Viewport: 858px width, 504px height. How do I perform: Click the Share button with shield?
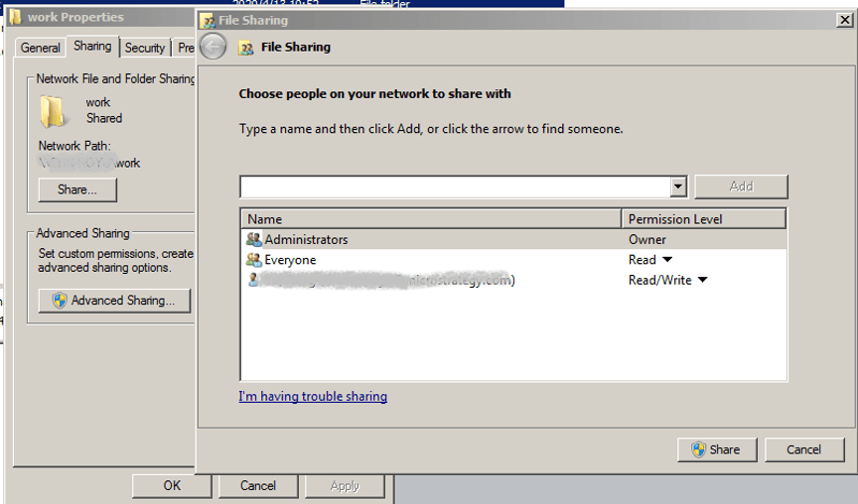click(x=716, y=449)
